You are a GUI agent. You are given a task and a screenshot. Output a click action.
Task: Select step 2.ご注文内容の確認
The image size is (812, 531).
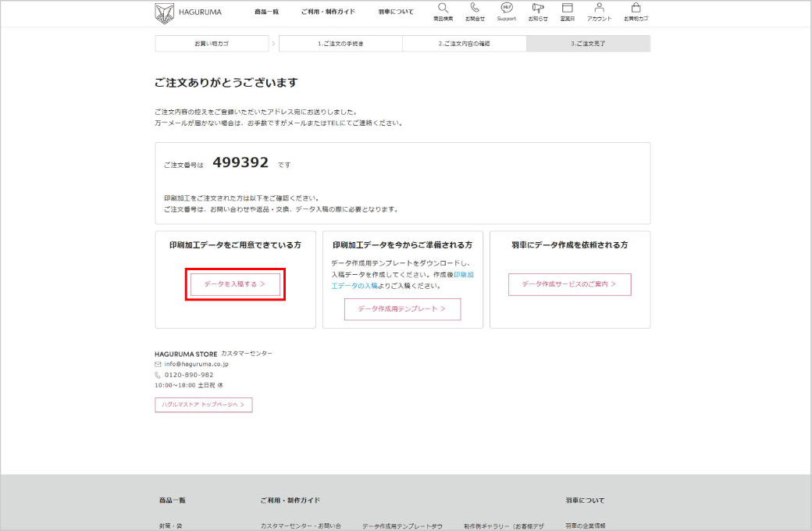[x=464, y=44]
